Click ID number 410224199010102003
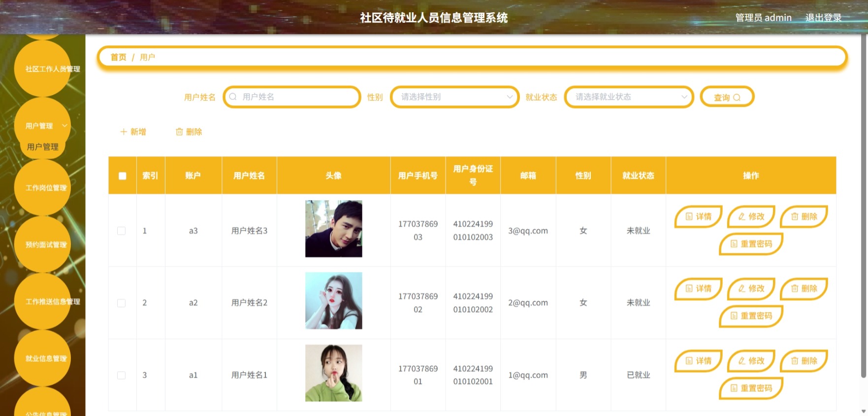868x416 pixels. (473, 231)
